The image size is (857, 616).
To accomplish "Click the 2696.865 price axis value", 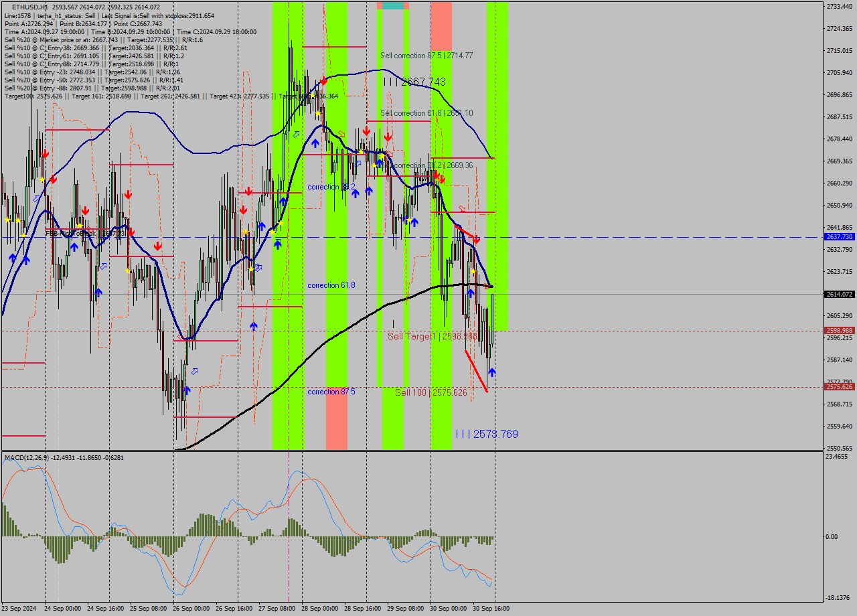I will [839, 94].
